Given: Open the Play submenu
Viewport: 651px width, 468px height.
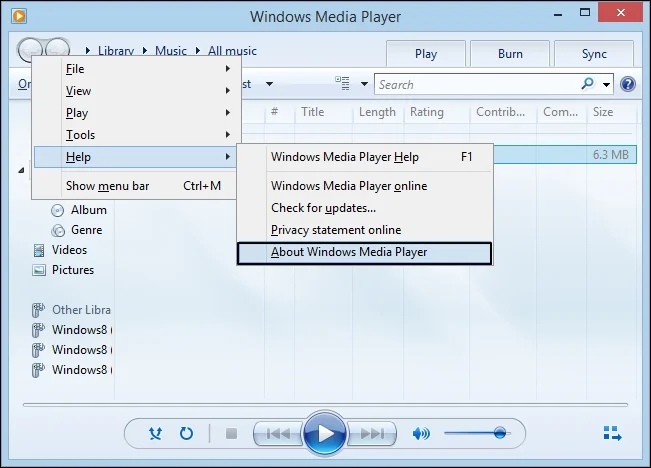Looking at the screenshot, I should (136, 113).
